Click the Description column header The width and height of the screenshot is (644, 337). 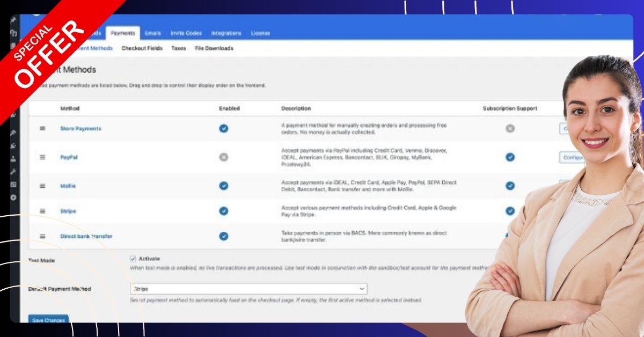(x=296, y=108)
